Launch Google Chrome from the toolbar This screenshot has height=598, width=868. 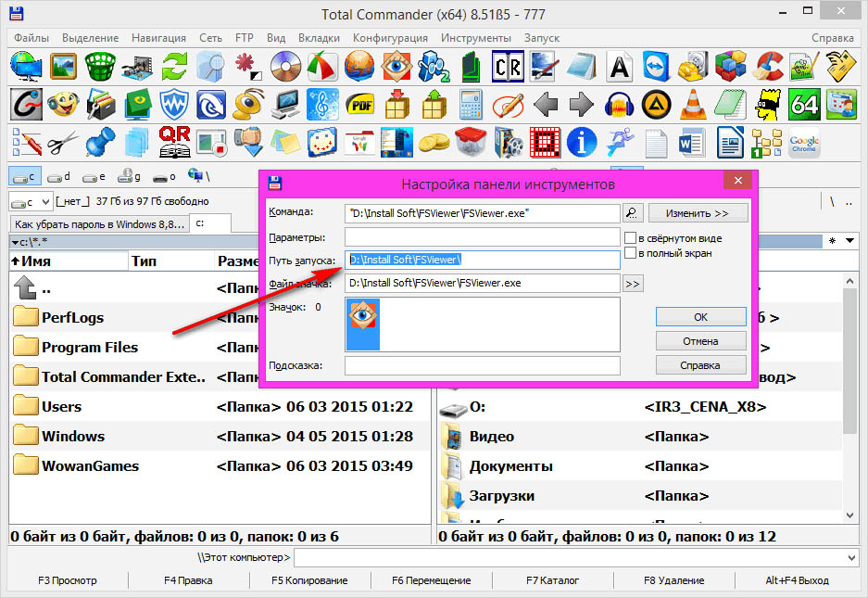804,143
